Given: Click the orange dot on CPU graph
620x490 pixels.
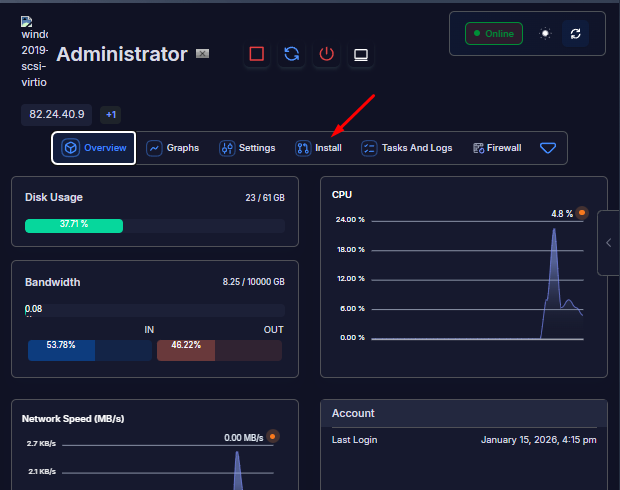Looking at the screenshot, I should point(582,213).
